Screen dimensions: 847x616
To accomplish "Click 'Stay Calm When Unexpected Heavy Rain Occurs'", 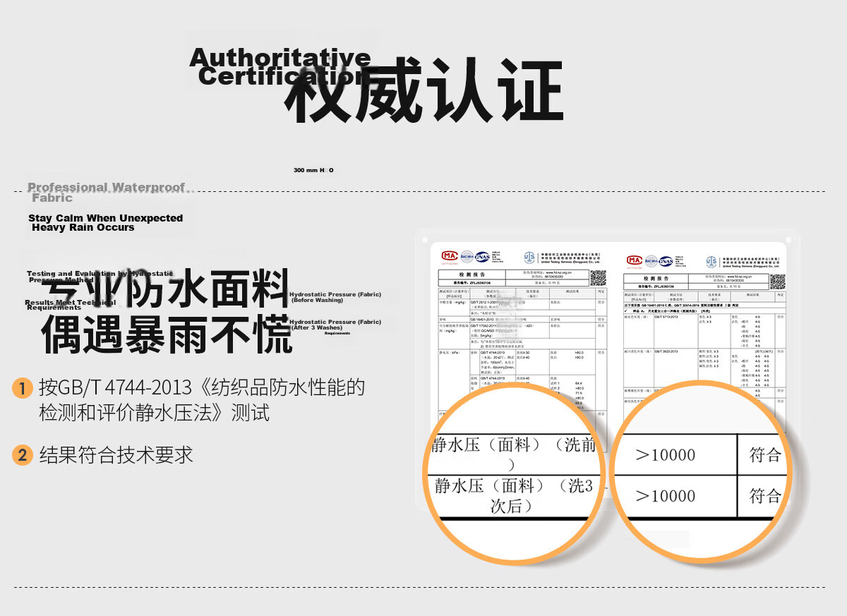I will (106, 223).
